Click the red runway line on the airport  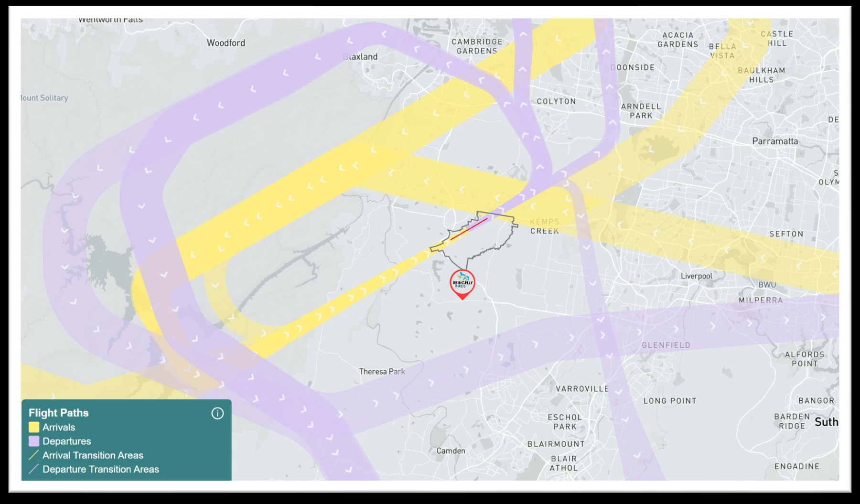pos(469,229)
